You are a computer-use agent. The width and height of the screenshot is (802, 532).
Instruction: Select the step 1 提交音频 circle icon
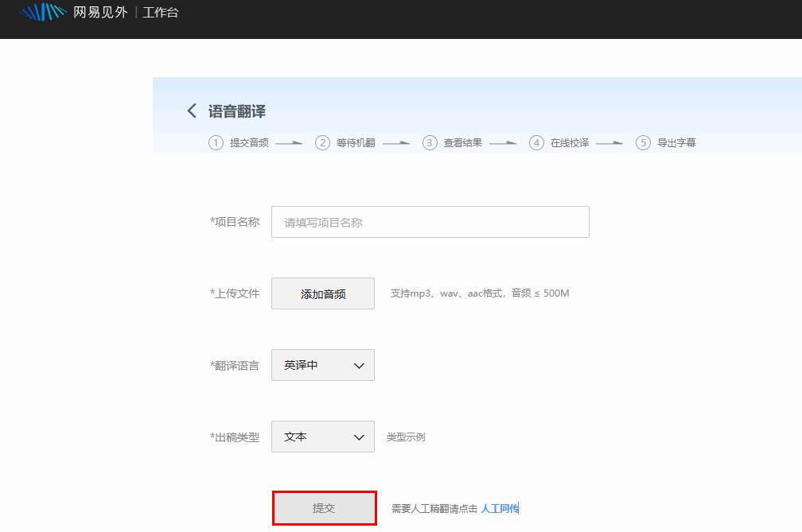(x=215, y=142)
